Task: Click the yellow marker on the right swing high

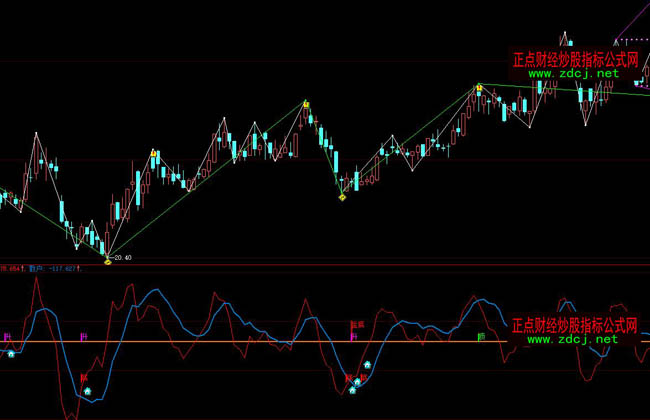Action: (479, 88)
